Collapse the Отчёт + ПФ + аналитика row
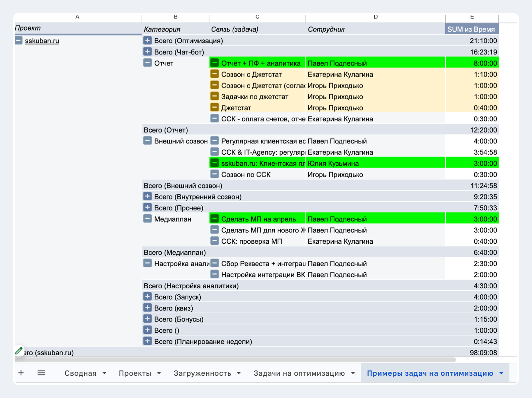This screenshot has width=532, height=398. pos(214,63)
